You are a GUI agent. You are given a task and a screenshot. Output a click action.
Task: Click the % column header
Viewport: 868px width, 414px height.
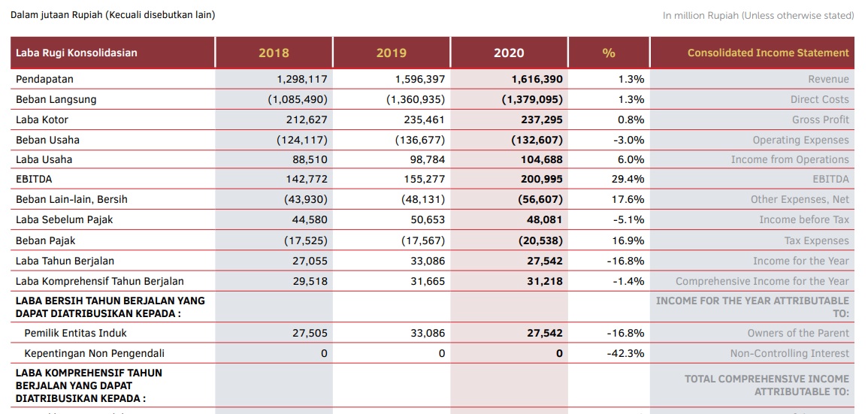coord(609,53)
